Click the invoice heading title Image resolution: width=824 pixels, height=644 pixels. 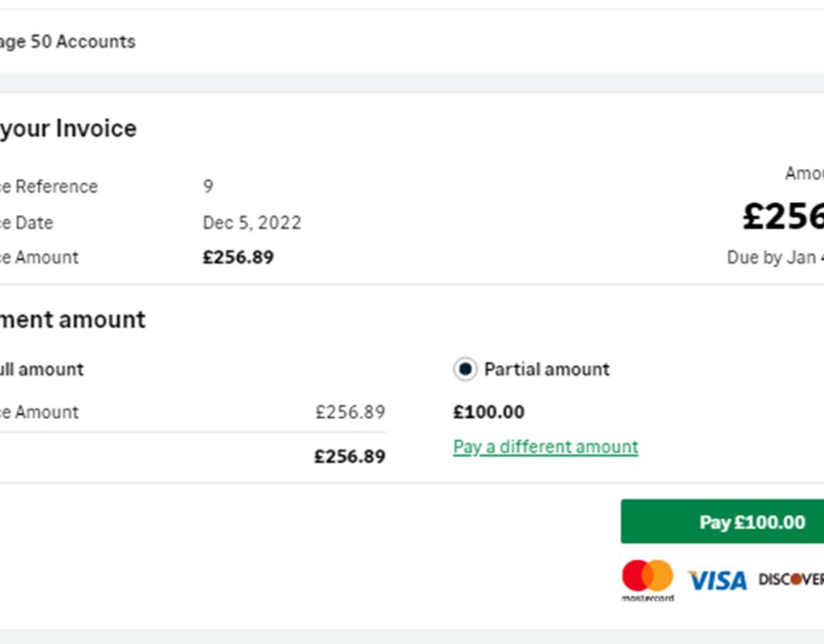(x=68, y=129)
